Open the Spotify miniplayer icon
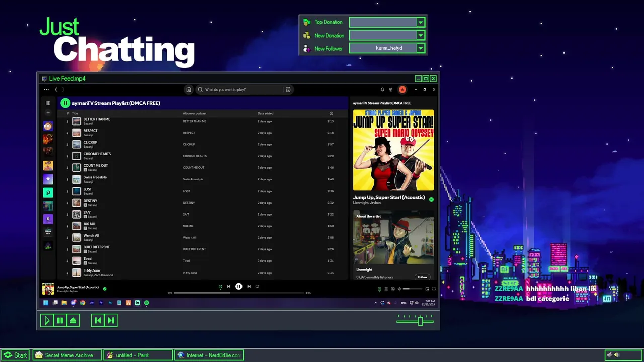This screenshot has width=644, height=362. [x=427, y=289]
